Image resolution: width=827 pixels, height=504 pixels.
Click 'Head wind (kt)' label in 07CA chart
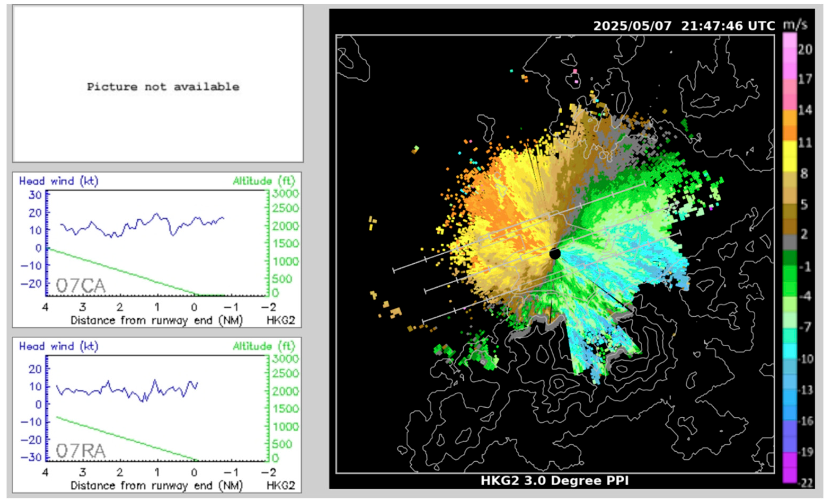point(59,181)
